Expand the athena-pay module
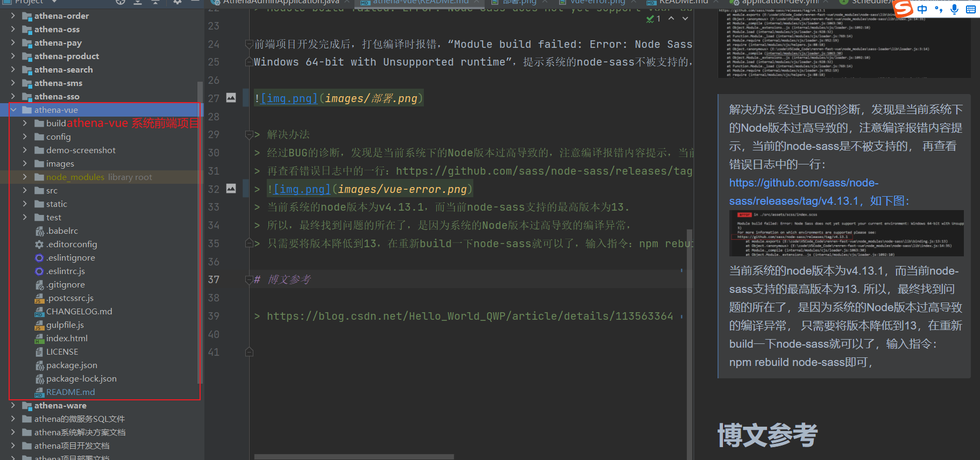The width and height of the screenshot is (980, 460). click(x=13, y=42)
